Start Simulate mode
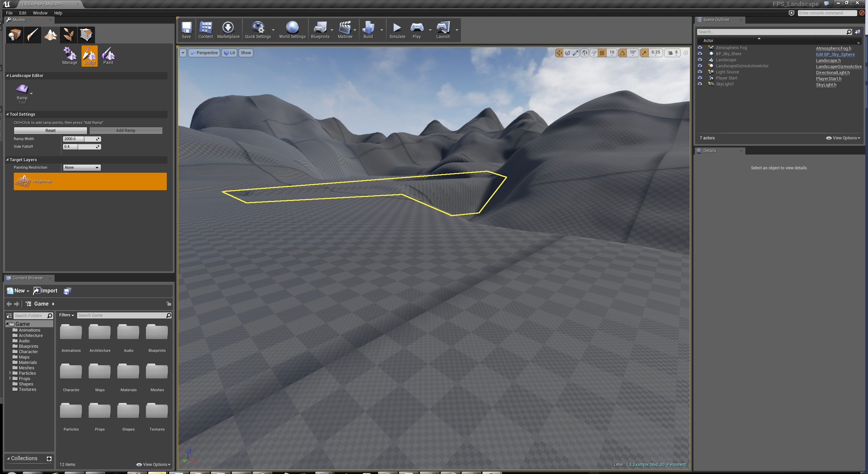Image resolution: width=868 pixels, height=474 pixels. point(397,29)
